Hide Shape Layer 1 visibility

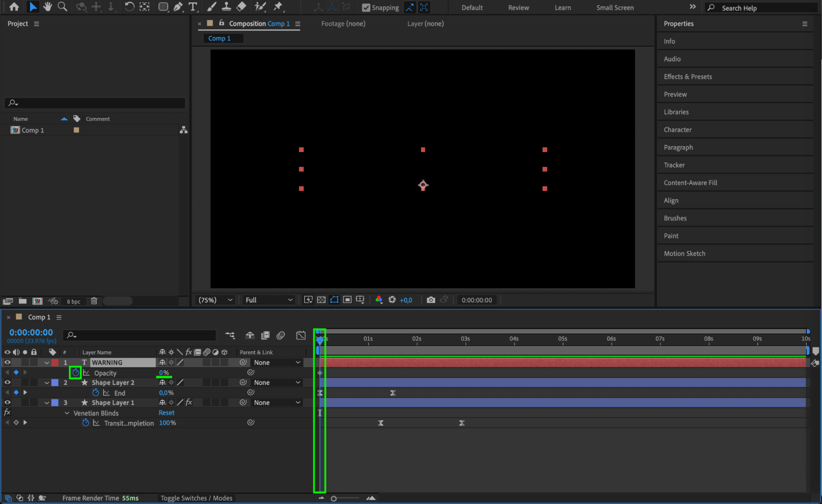point(7,402)
